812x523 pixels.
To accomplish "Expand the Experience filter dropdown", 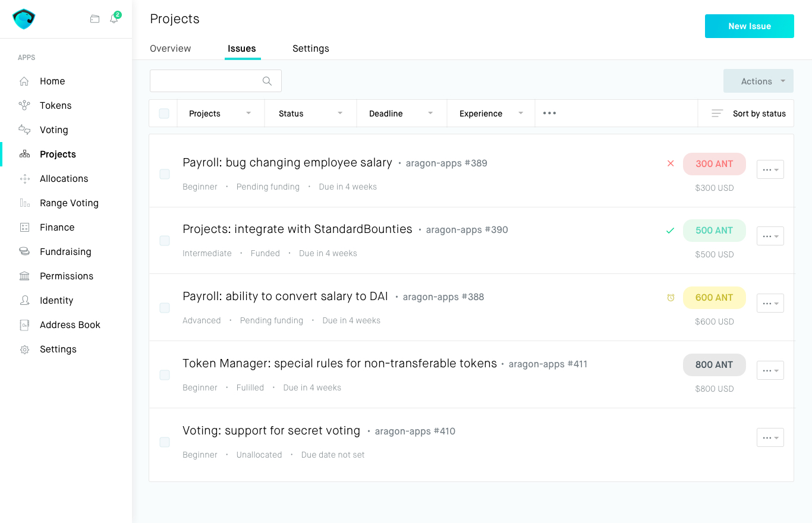I will 491,114.
